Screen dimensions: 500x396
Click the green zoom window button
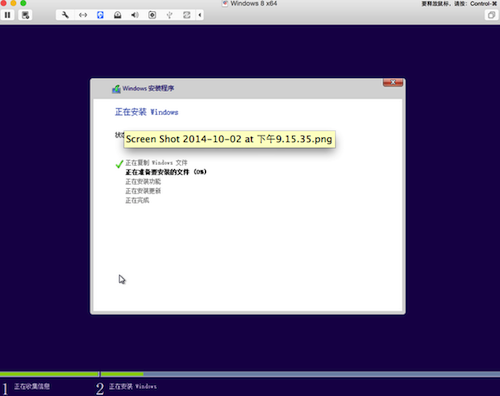23,3
